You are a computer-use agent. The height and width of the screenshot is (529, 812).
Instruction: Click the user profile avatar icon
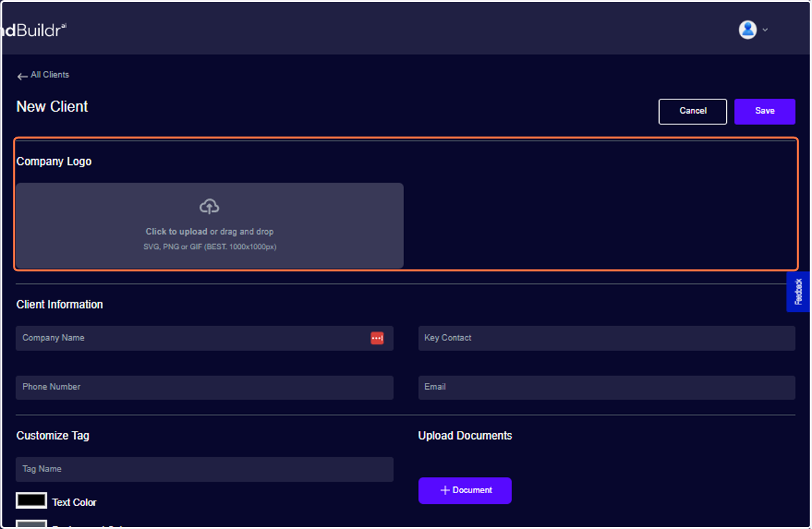point(747,29)
